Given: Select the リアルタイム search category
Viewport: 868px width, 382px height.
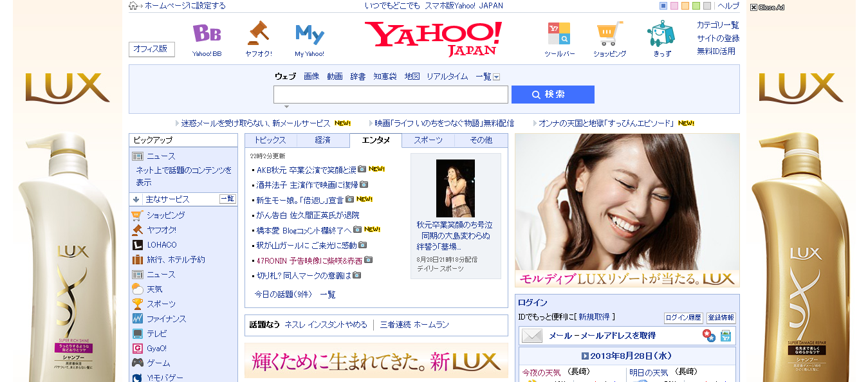Looking at the screenshot, I should pyautogui.click(x=447, y=77).
